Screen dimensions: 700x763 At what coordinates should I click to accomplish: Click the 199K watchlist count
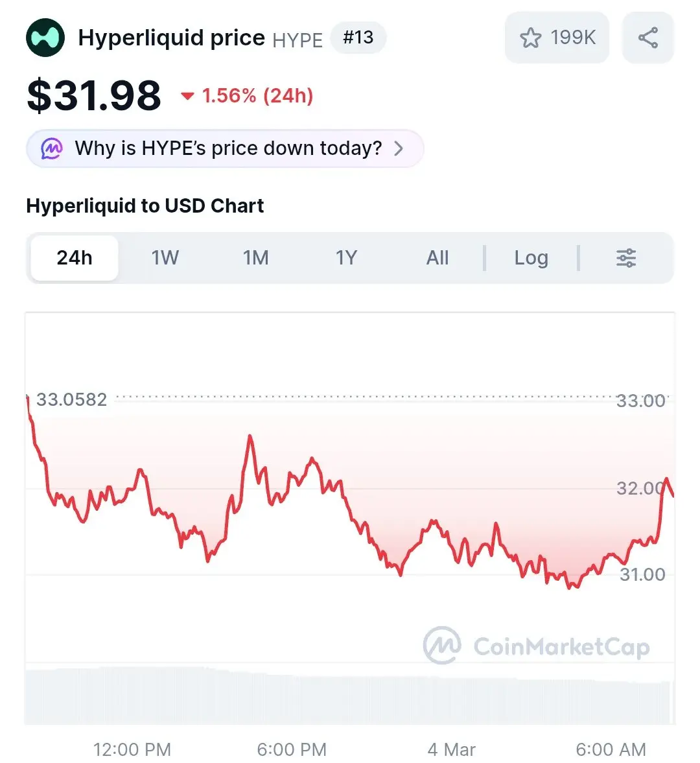(x=573, y=38)
